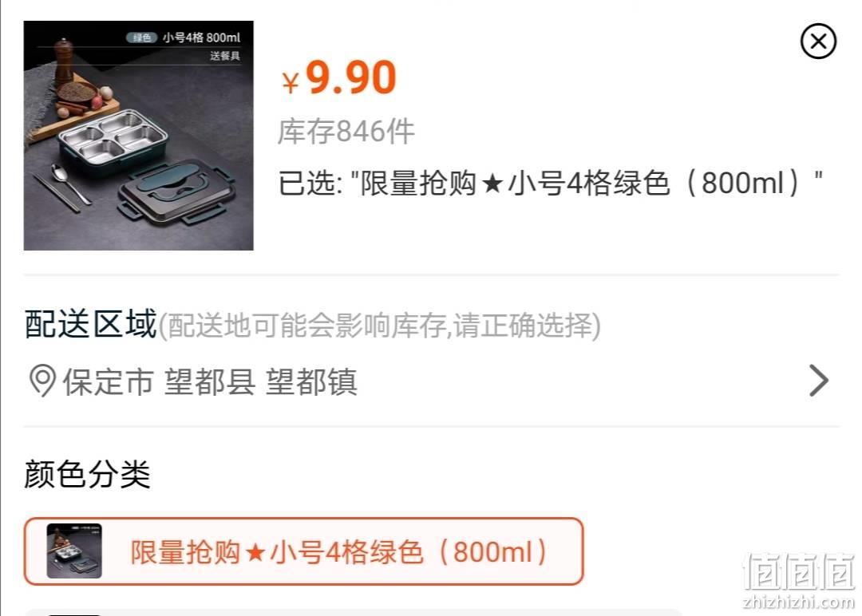Click the 配送区域 section heading

(91, 324)
